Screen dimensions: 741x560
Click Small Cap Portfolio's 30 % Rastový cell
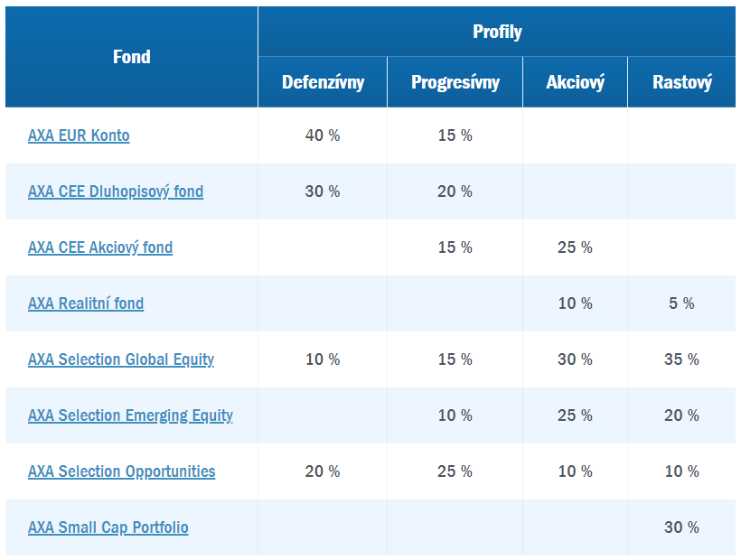tap(681, 527)
